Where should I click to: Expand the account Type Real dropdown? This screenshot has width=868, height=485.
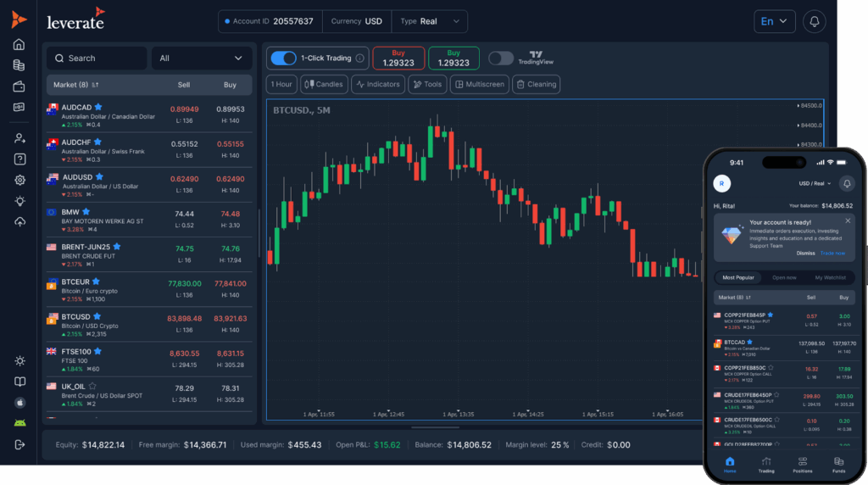click(x=432, y=21)
